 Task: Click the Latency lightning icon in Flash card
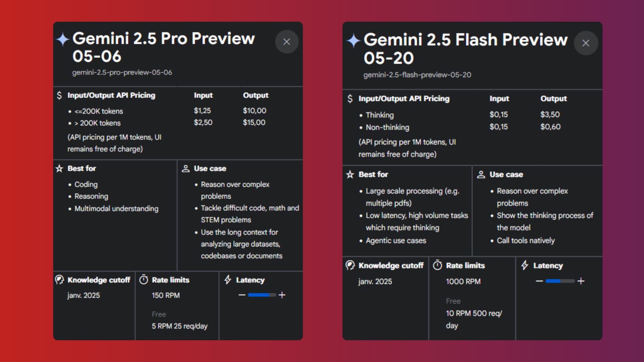pos(525,265)
